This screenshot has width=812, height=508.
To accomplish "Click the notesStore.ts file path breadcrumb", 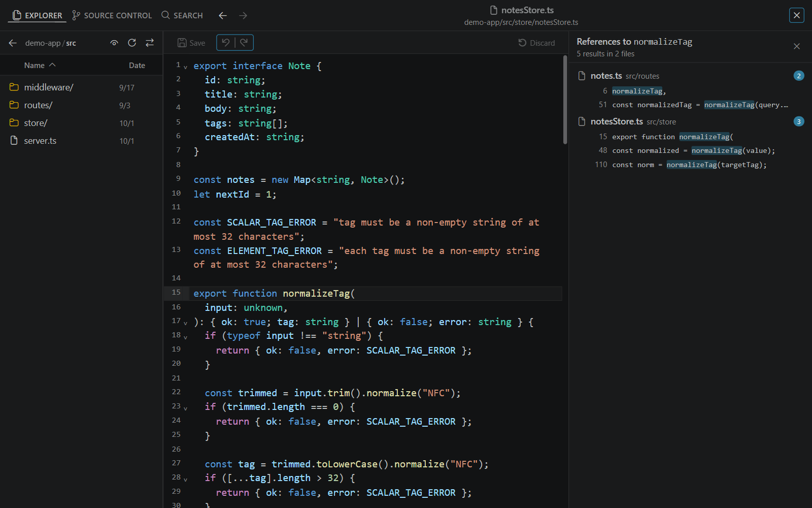I will pyautogui.click(x=521, y=22).
